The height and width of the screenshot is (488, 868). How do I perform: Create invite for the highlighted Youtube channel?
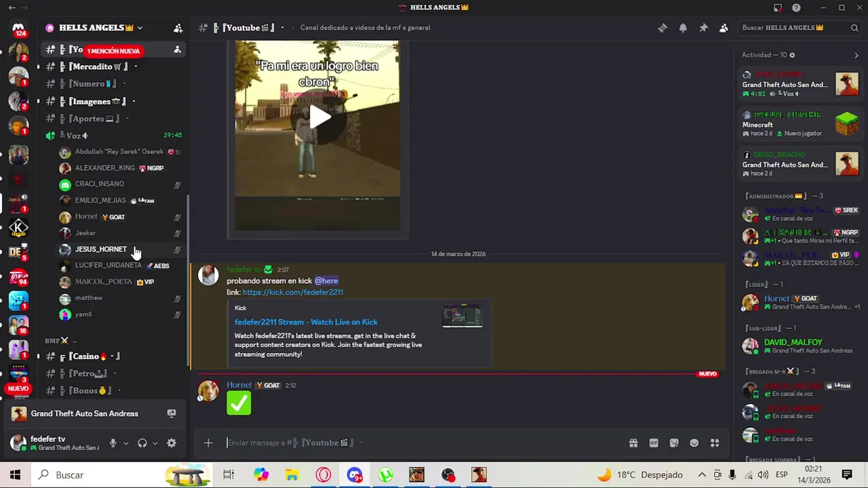click(x=177, y=50)
